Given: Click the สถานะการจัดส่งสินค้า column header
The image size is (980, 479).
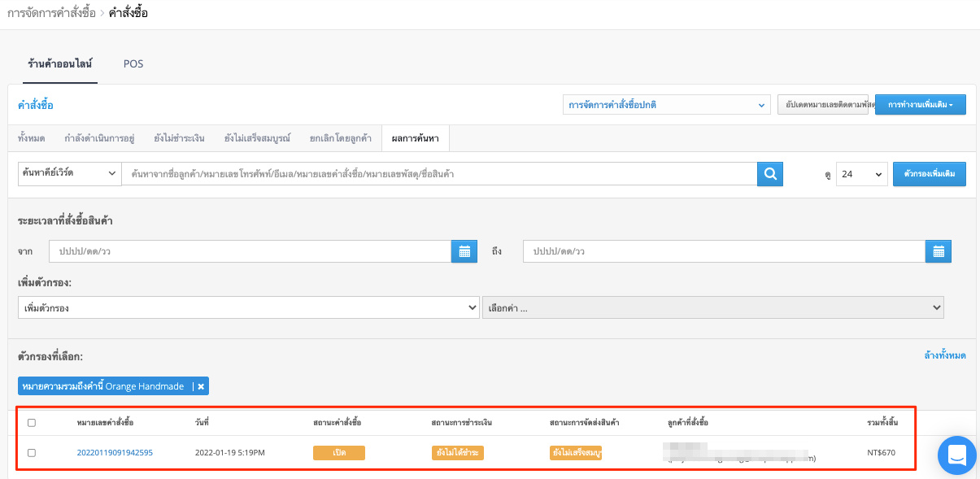Looking at the screenshot, I should [x=585, y=423].
